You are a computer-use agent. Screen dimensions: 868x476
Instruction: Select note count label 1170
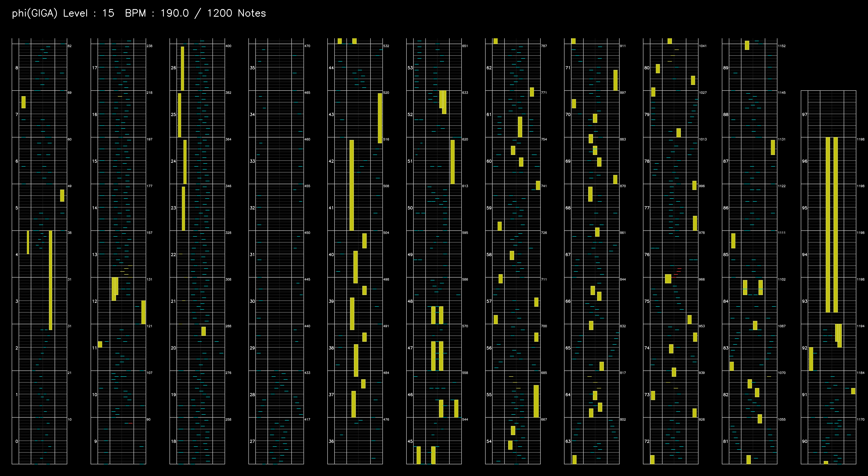[x=860, y=419]
